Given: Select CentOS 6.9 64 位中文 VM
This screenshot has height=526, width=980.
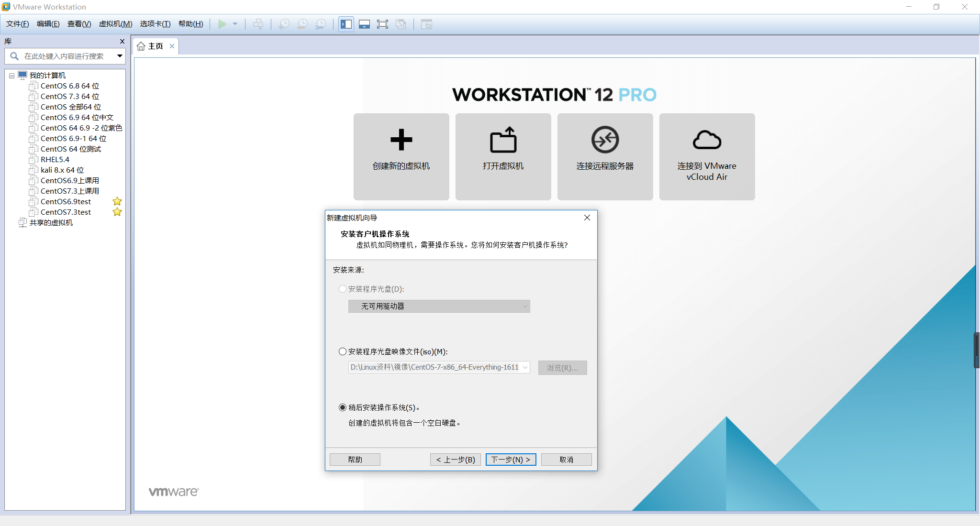Looking at the screenshot, I should [77, 117].
